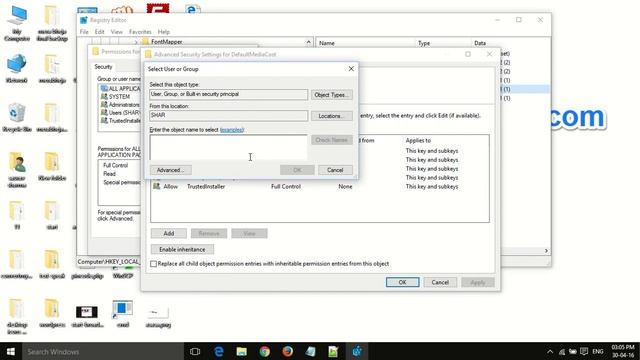Screen dimensions: 640x360
Task: Click the Locations button
Action: click(x=331, y=116)
